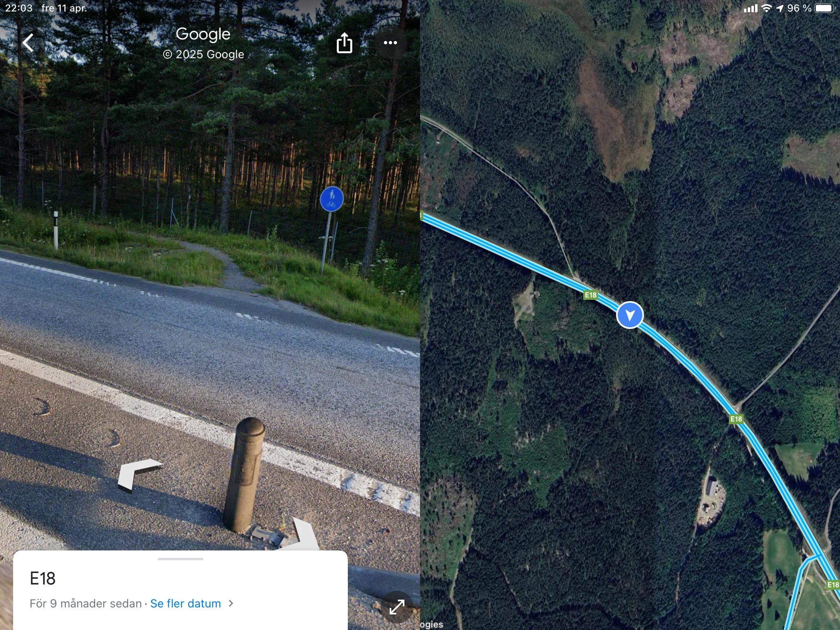Tap the upper E18 badge near marker

591,295
